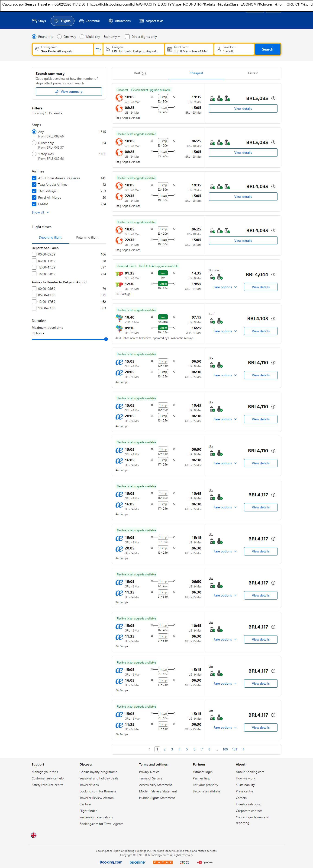Expand Fare options for the TAP Portugal flight
The width and height of the screenshot is (313, 868).
pos(225,287)
